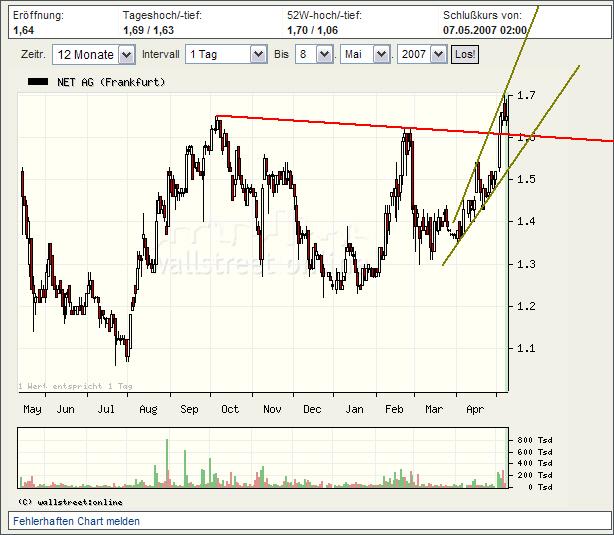The image size is (614, 535).
Task: Open the 'Fehlerhaften Chart melden' link
Action: [76, 521]
